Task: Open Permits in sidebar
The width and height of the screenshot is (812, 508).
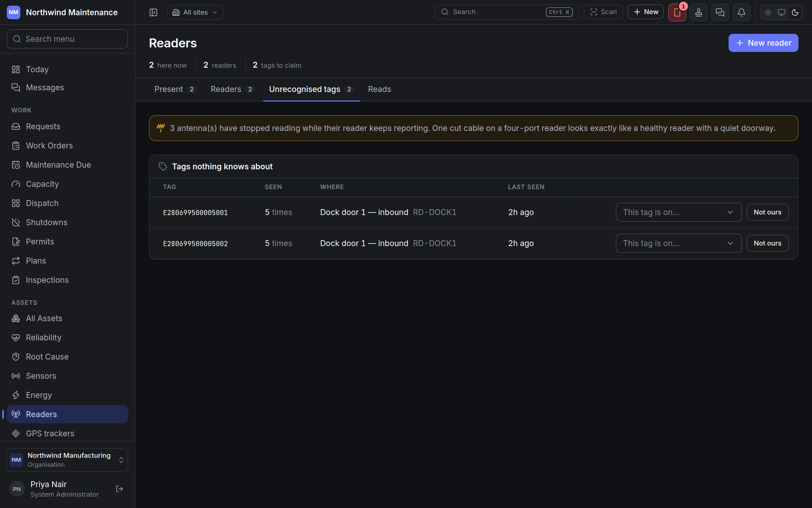Action: tap(67, 242)
